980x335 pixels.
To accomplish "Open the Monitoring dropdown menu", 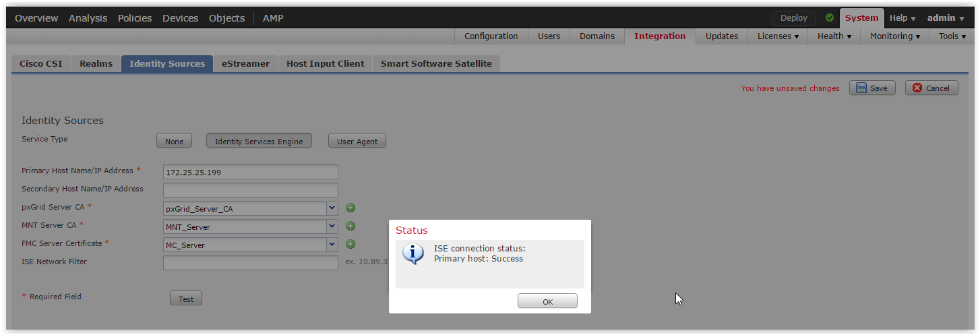I will click(895, 36).
